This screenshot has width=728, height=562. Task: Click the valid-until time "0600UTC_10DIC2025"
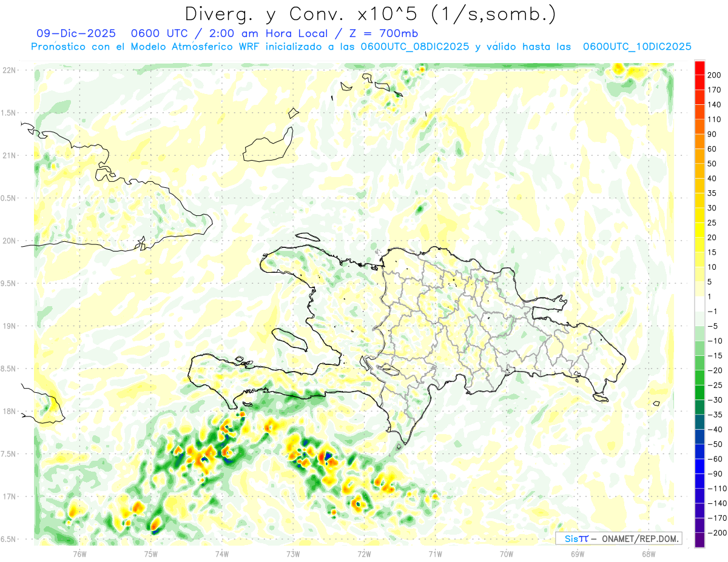[637, 47]
